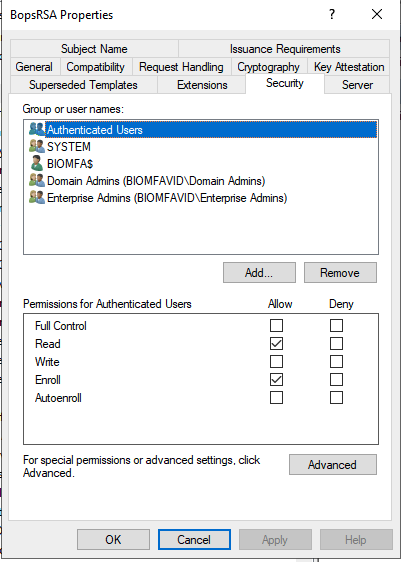Go to the Issuance Requirements tab
401x562 pixels.
point(285,48)
